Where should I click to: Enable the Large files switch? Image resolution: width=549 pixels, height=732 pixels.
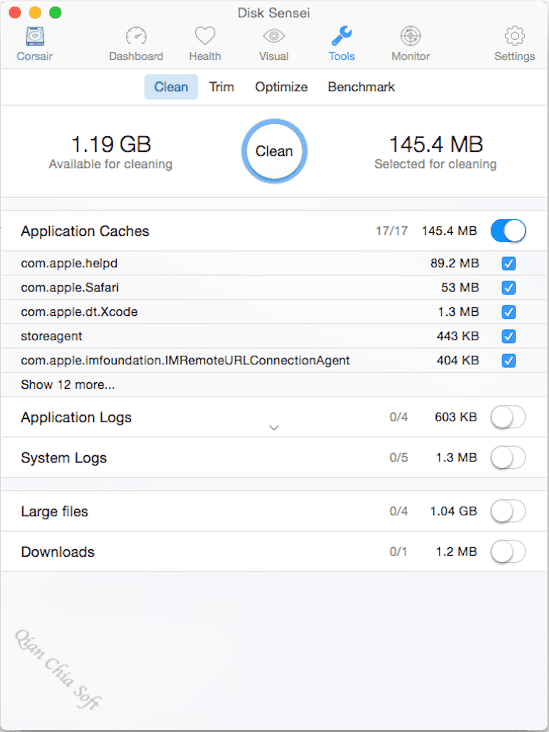pos(508,511)
